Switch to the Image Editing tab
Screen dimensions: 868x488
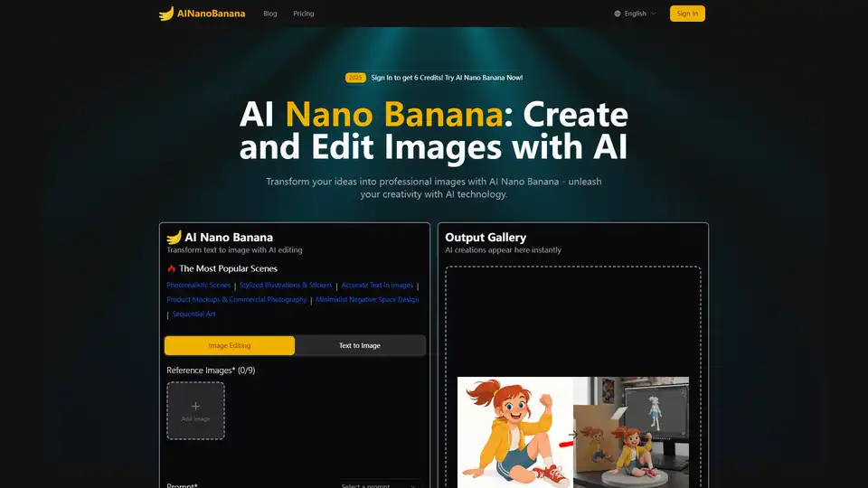229,345
